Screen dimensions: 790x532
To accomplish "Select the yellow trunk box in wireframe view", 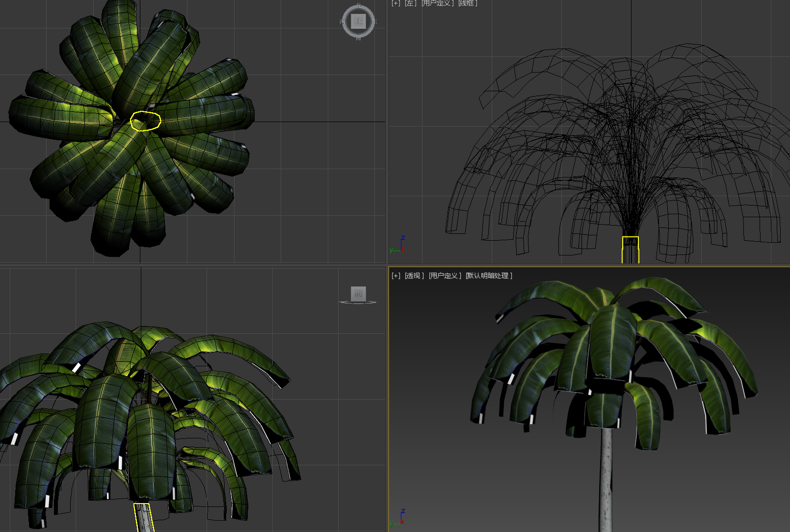I will click(x=631, y=250).
